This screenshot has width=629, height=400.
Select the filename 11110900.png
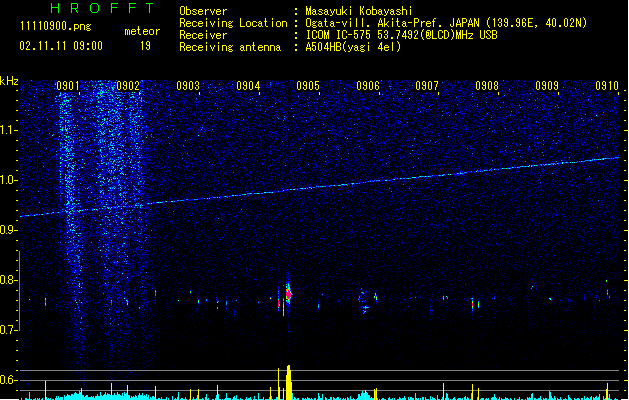point(56,26)
